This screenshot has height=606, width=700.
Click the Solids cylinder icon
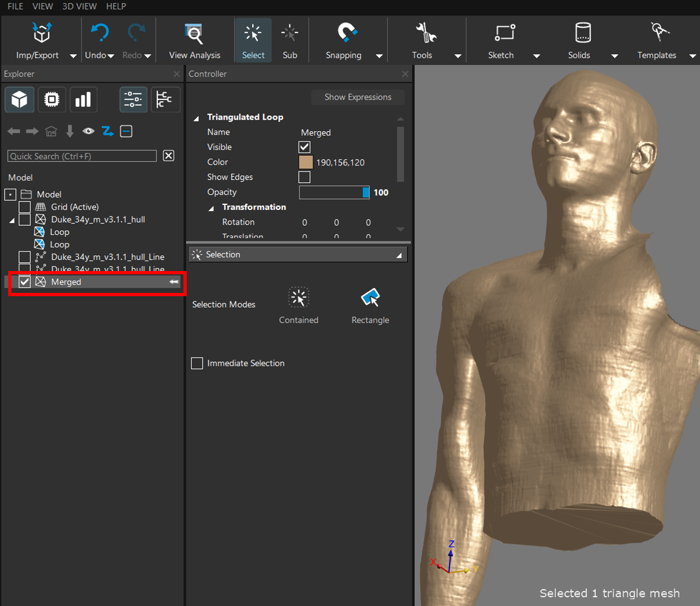pyautogui.click(x=583, y=33)
